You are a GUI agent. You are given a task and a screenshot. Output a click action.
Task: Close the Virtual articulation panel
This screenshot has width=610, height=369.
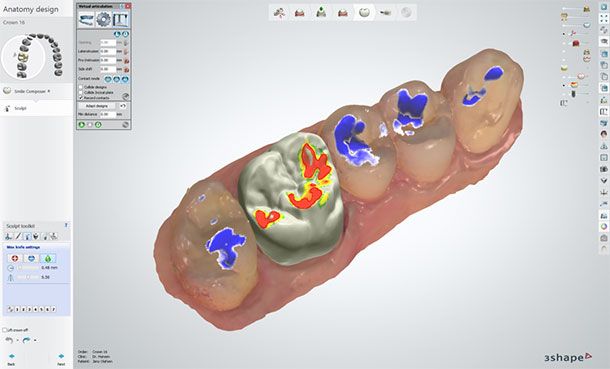(128, 6)
